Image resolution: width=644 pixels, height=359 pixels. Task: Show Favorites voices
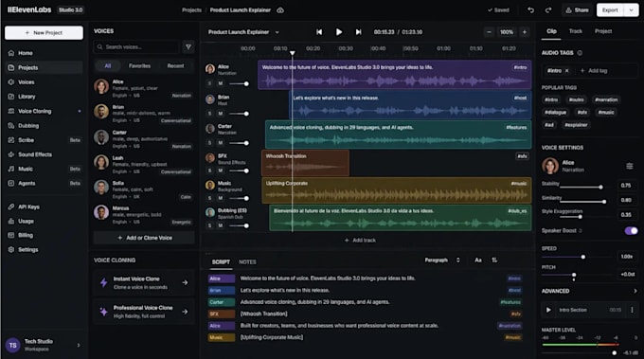pyautogui.click(x=139, y=65)
